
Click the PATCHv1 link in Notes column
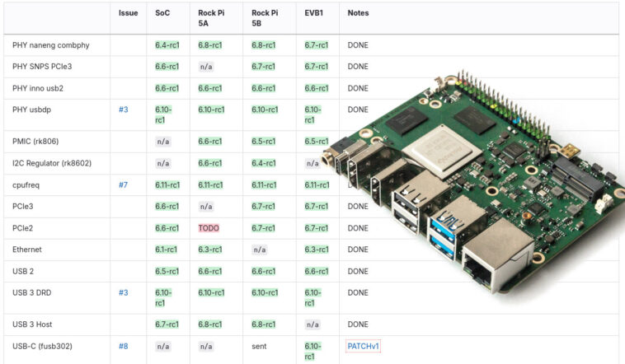[x=364, y=347]
